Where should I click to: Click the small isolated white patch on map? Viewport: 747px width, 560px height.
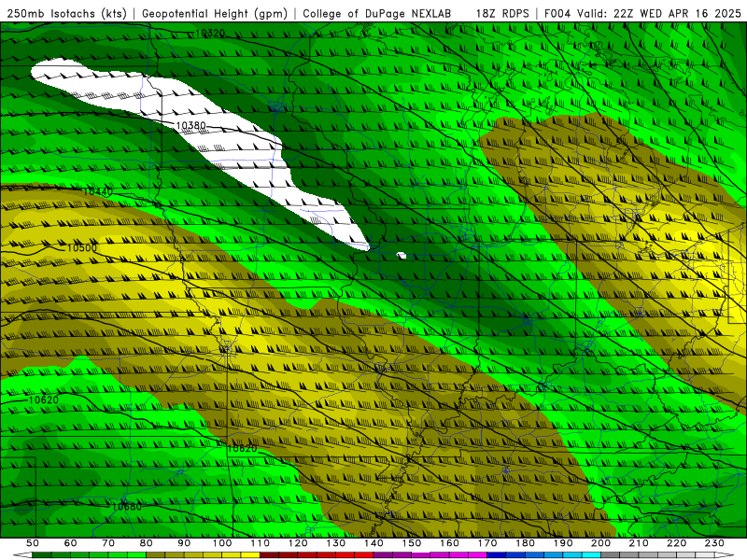(402, 256)
